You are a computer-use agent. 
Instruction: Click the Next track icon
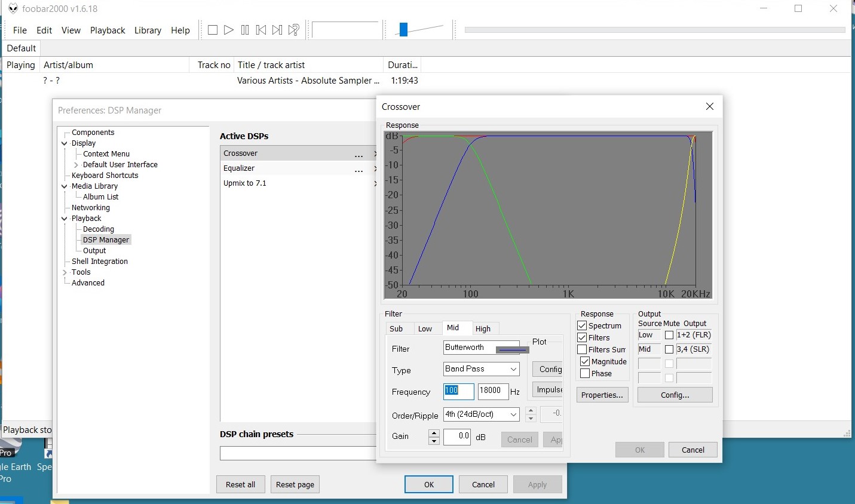click(x=277, y=30)
